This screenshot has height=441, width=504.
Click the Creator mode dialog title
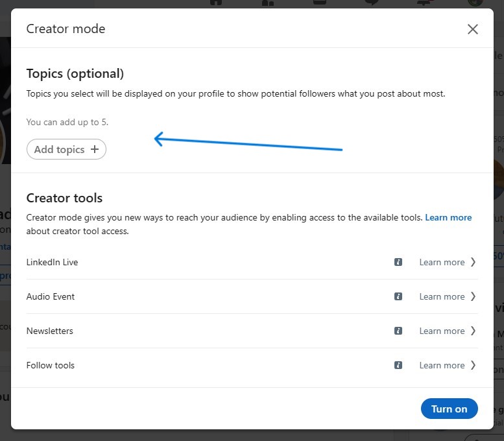[66, 29]
